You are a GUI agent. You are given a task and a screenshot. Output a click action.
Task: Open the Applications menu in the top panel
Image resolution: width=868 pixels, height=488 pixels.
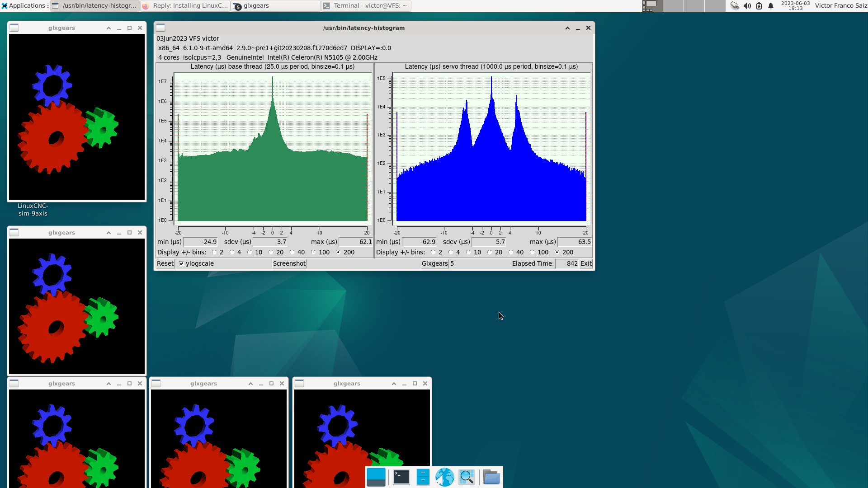tap(24, 5)
